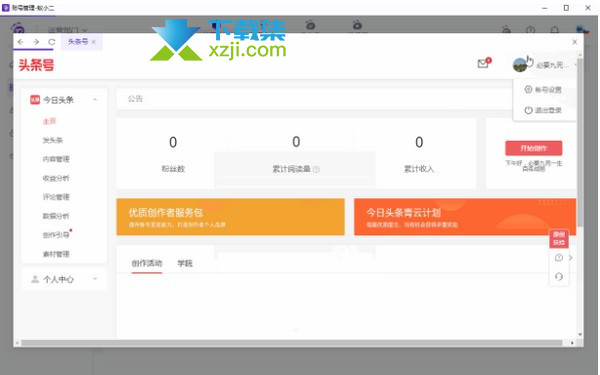Click the power icon beside 退出登录
Viewport: 600px width, 375px height.
coord(528,110)
